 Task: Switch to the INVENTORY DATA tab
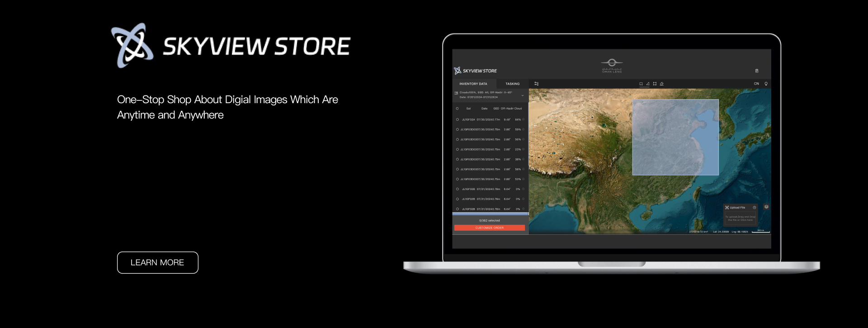pos(473,84)
